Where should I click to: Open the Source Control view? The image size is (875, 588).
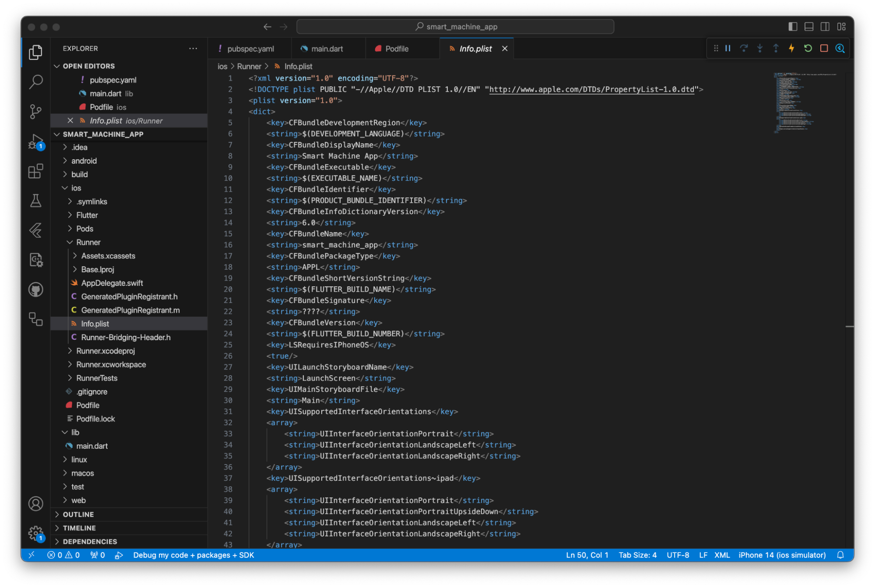coord(35,111)
